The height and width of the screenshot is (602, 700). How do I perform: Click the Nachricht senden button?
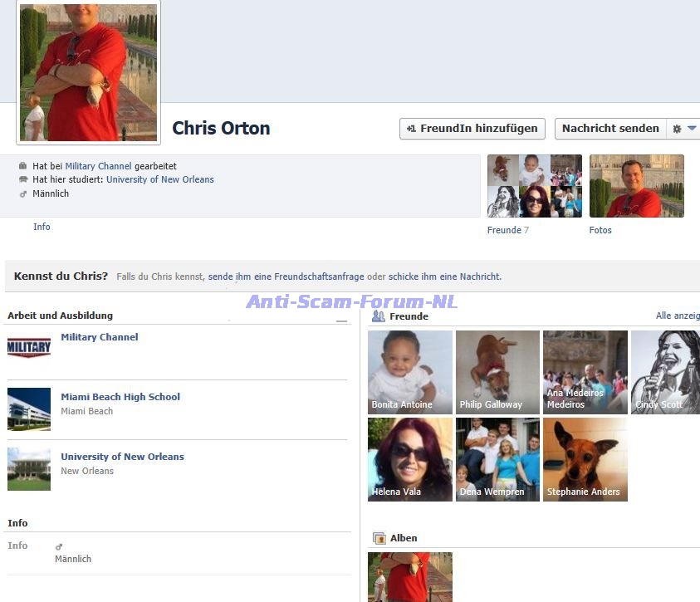click(x=609, y=129)
